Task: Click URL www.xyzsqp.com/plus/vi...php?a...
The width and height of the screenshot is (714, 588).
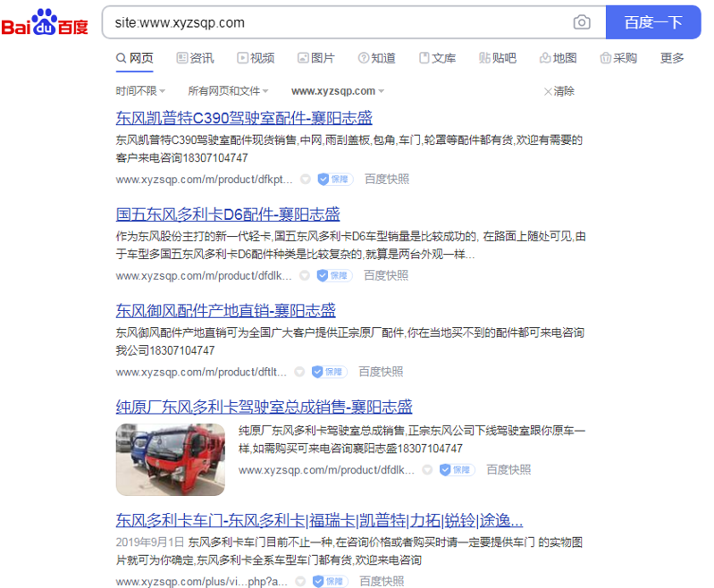Action: [202, 582]
